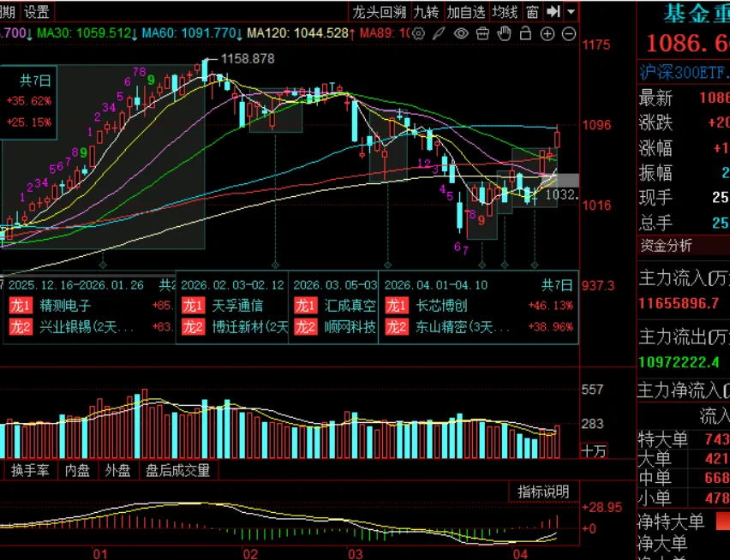Select the 小单 row label

point(655,498)
